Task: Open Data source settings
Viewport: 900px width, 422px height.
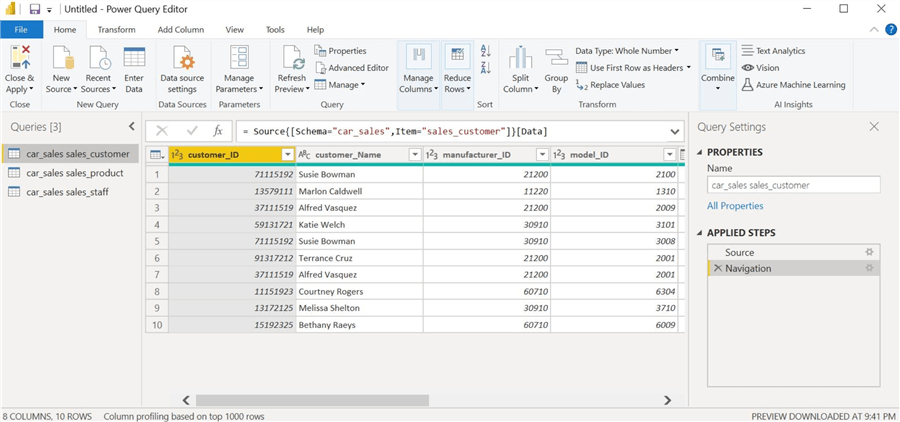Action: coord(184,58)
